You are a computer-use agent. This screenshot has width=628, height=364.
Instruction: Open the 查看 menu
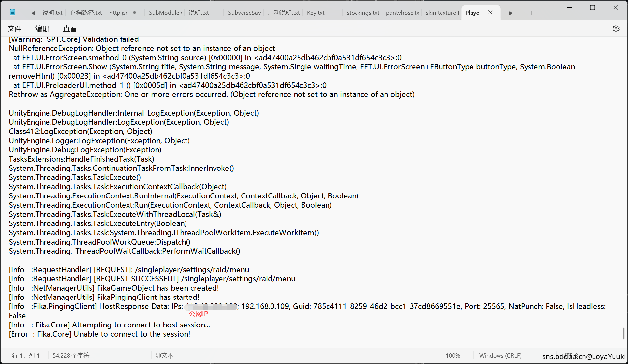70,29
